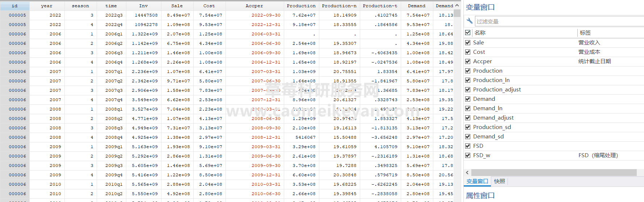Select the Demand_ln variable name
Viewport: 644px width, 202px height.
[487, 108]
